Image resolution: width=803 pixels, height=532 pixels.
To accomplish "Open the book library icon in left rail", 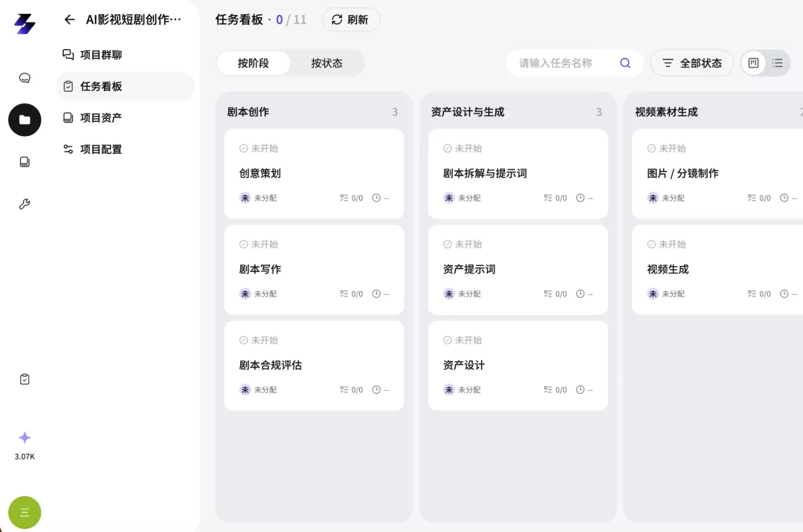I will pyautogui.click(x=25, y=162).
